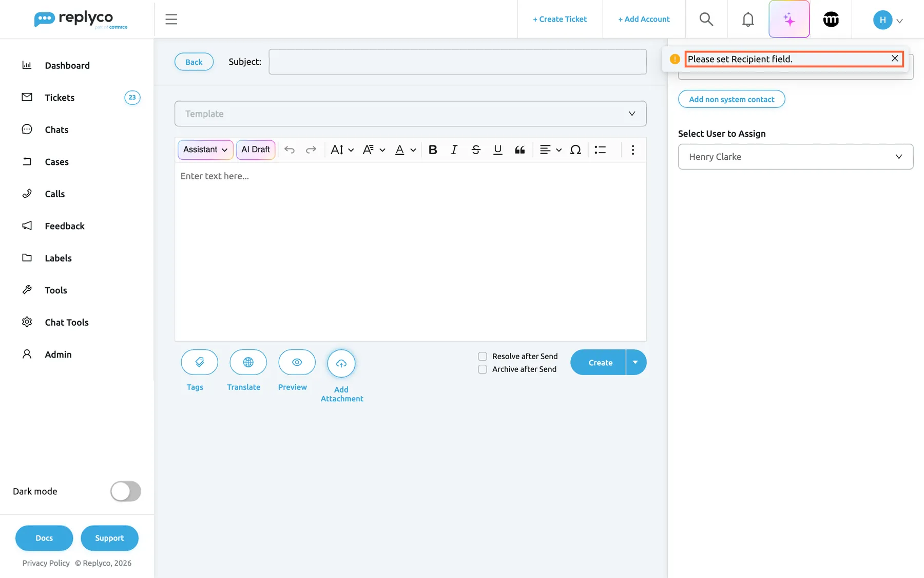Open the AI sparkle assistant icon
Viewport: 924px width, 578px height.
click(789, 20)
